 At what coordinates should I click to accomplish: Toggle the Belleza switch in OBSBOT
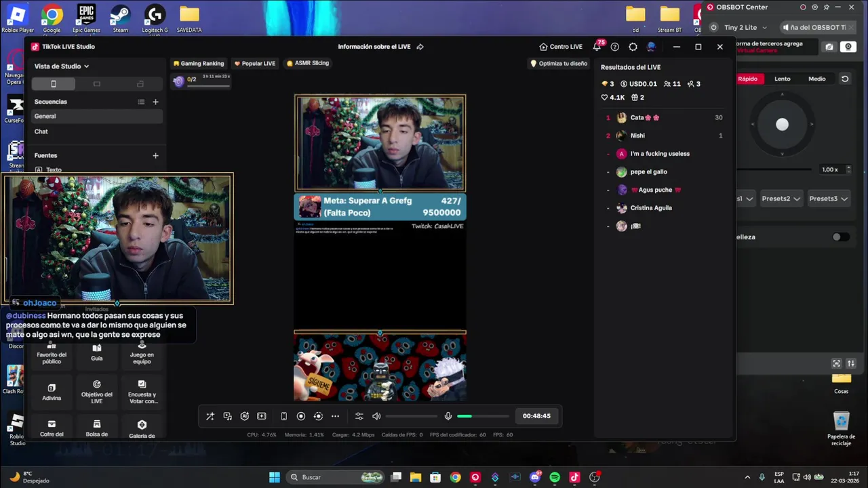click(841, 237)
